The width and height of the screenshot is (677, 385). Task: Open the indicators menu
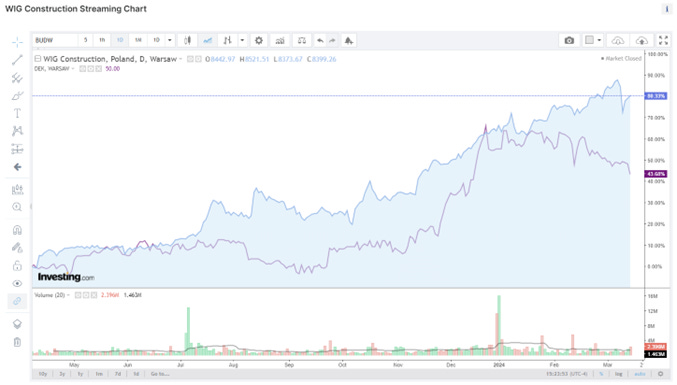[280, 40]
